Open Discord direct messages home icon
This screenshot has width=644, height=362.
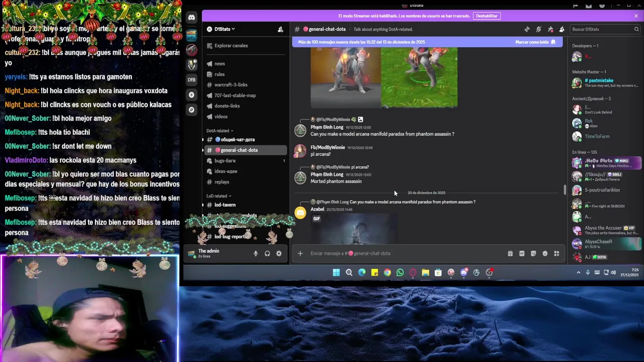pyautogui.click(x=191, y=18)
